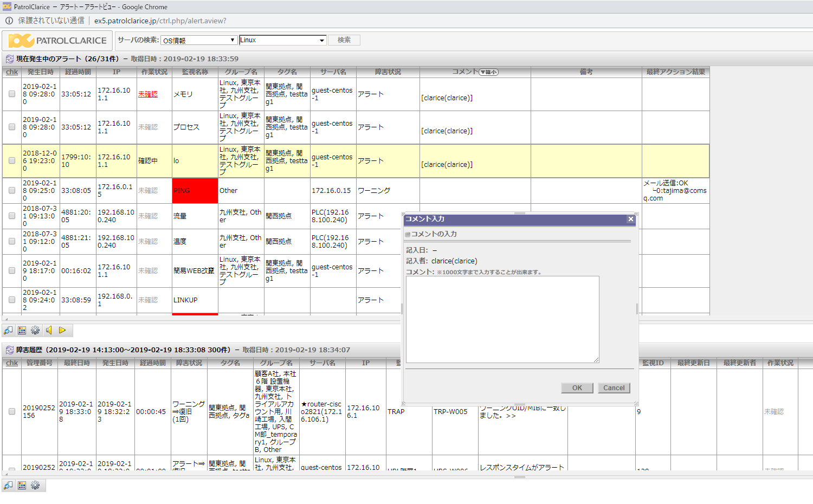Screen dimensions: 813x504
Task: Click ★router-cisco2821 server cell
Action: [322, 412]
